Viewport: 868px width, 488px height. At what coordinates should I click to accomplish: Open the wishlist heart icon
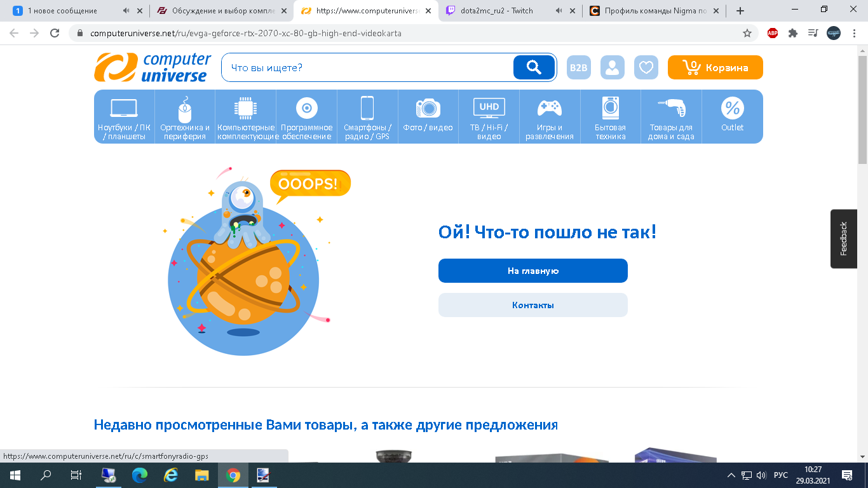[x=646, y=67]
